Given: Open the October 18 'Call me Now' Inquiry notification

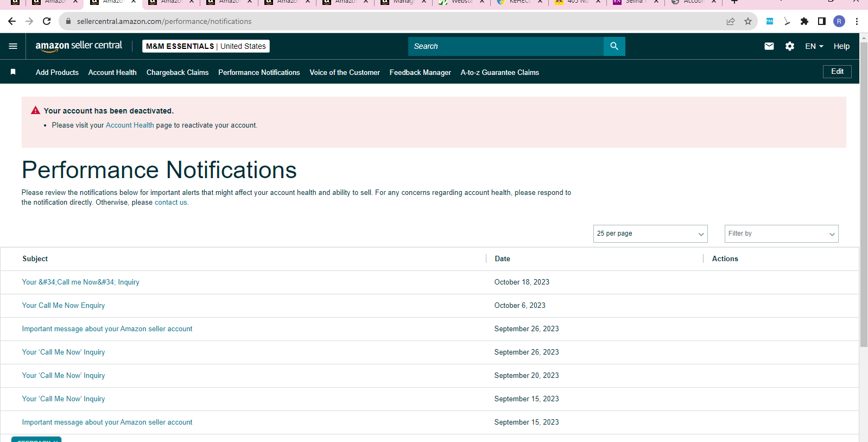Looking at the screenshot, I should coord(81,282).
